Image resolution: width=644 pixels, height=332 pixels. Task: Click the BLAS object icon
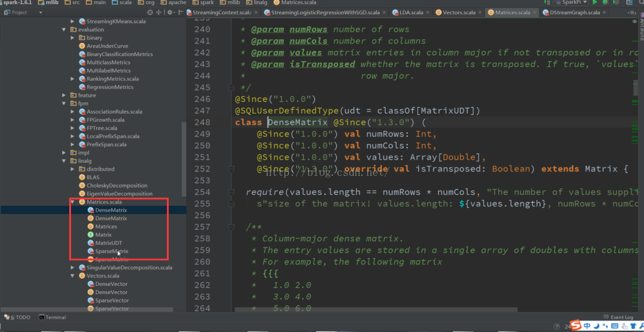[x=82, y=177]
